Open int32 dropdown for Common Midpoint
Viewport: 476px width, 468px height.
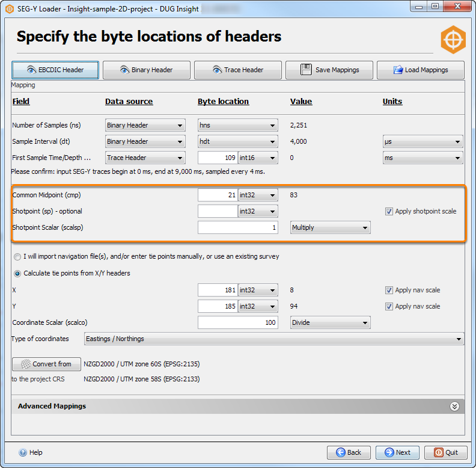coord(258,195)
